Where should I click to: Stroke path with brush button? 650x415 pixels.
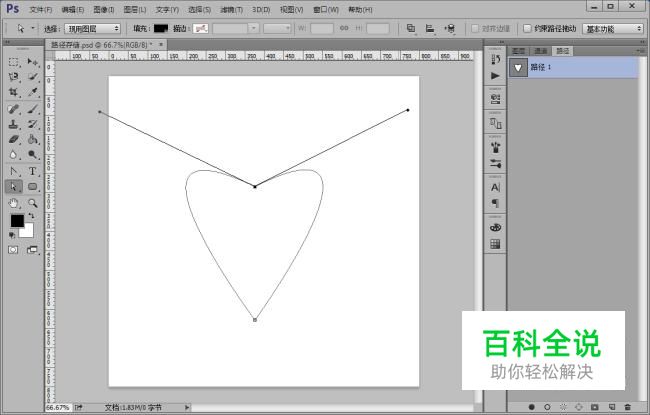coord(547,407)
